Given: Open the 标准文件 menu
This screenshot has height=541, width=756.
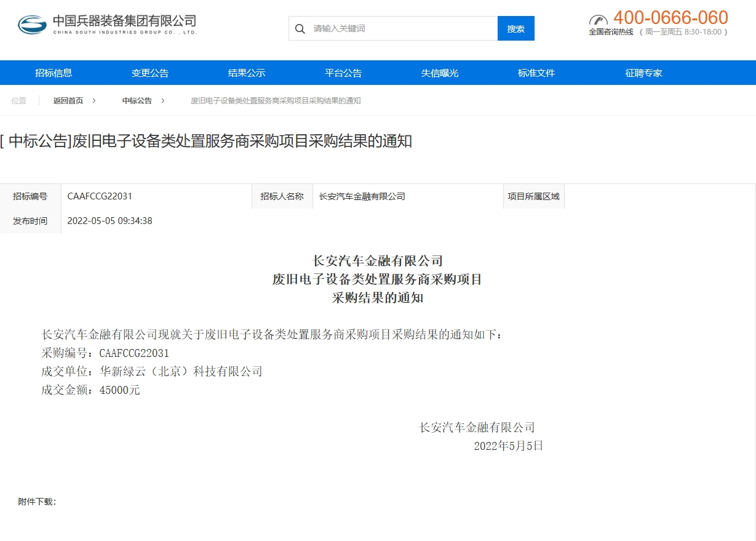Looking at the screenshot, I should coord(536,73).
